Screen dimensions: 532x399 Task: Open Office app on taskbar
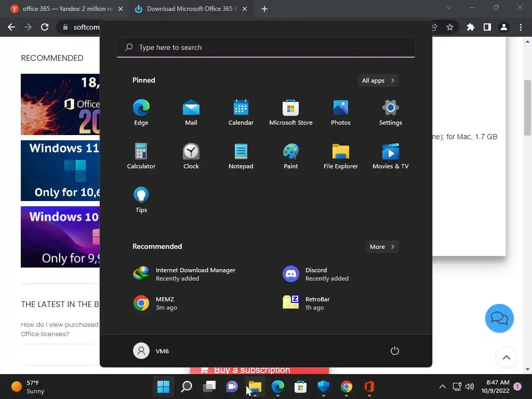pos(369,387)
